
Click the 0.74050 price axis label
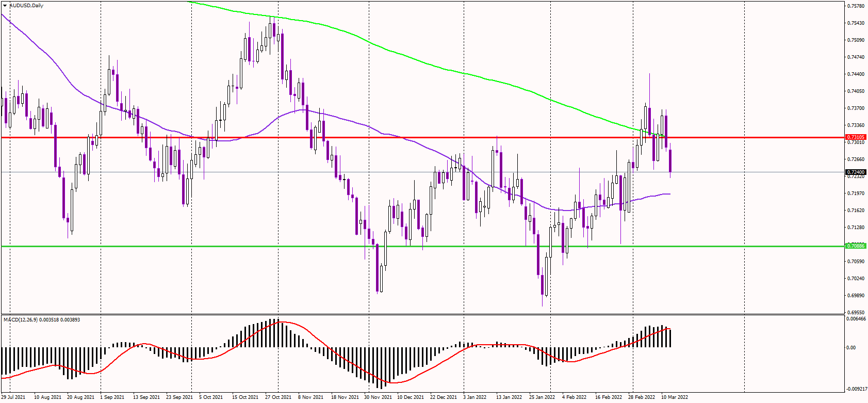click(x=856, y=91)
